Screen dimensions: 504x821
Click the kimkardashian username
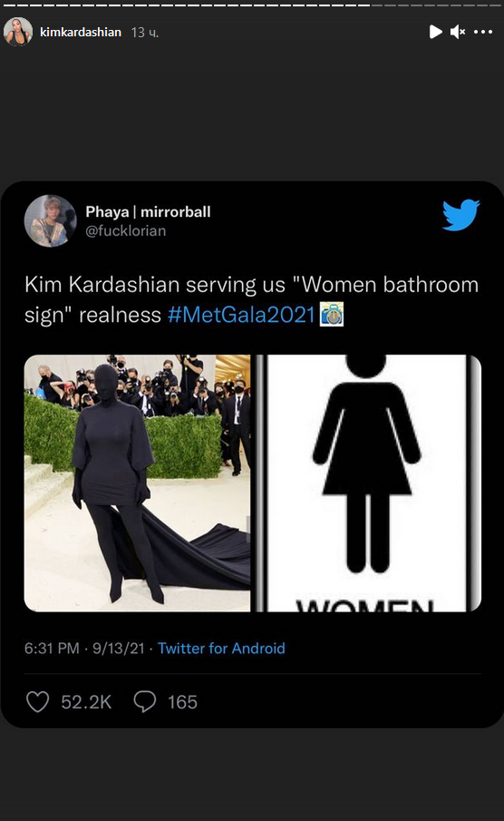(x=81, y=33)
